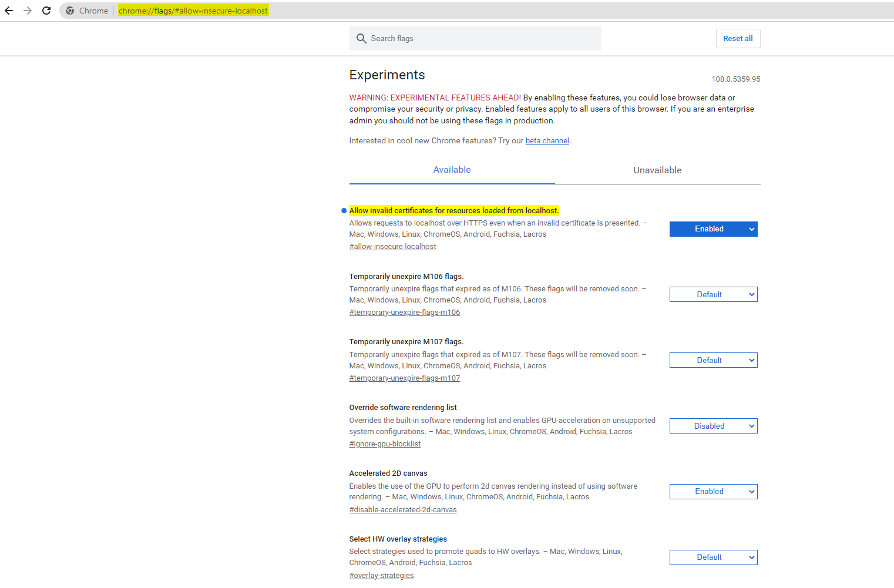This screenshot has height=588, width=894.
Task: Click the #allow-insecure-localhost anchor link
Action: 392,247
